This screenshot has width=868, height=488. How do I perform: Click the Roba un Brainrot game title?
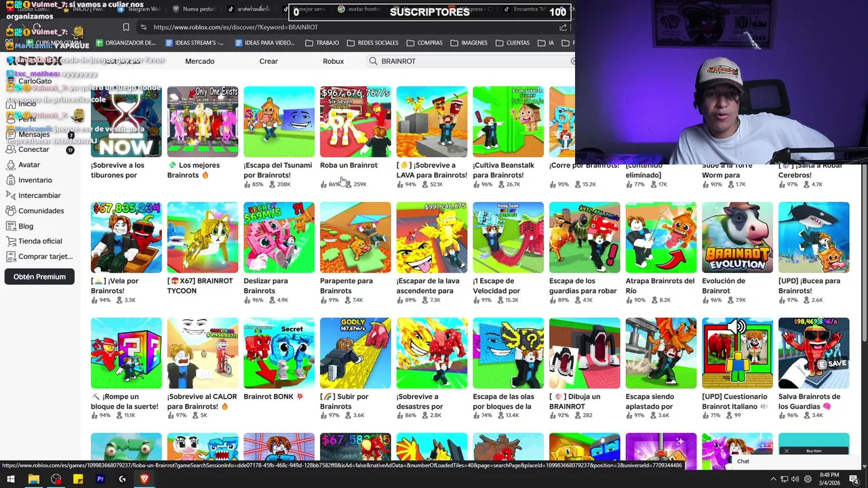(349, 165)
